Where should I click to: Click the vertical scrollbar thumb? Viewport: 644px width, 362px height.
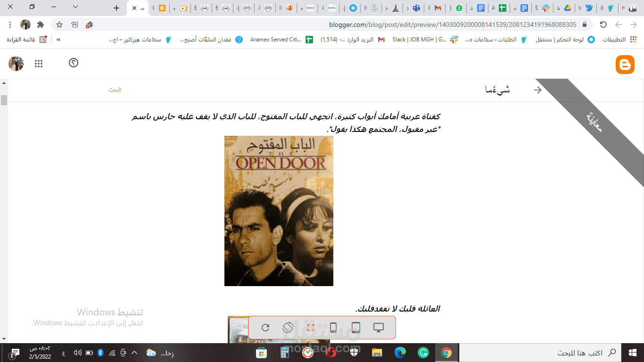4,100
